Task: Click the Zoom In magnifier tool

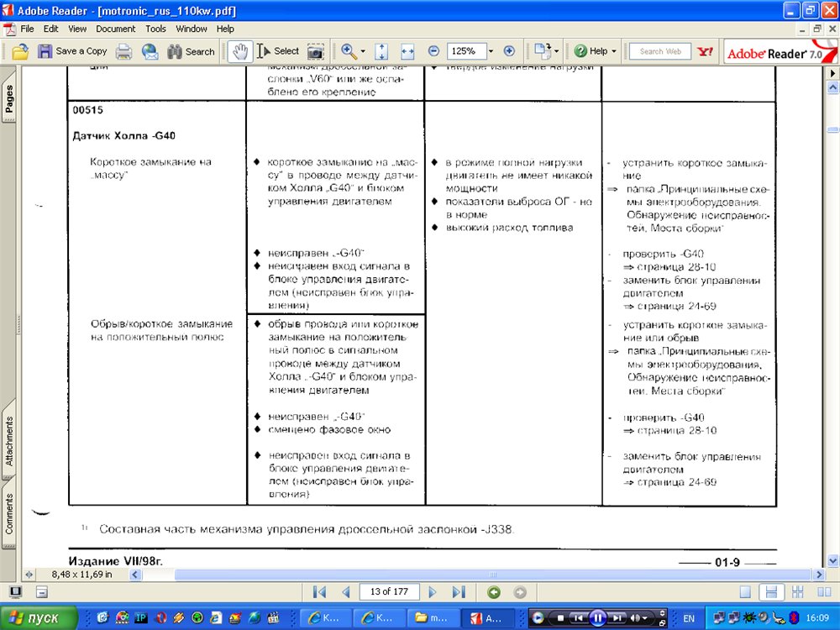Action: pos(349,51)
